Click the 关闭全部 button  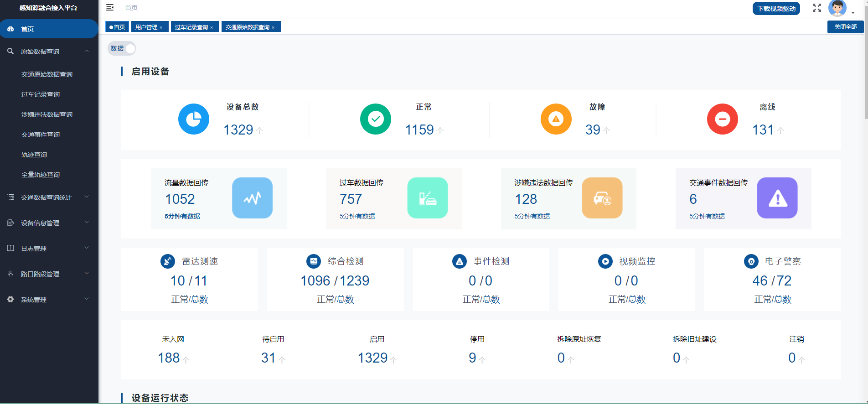pos(846,27)
